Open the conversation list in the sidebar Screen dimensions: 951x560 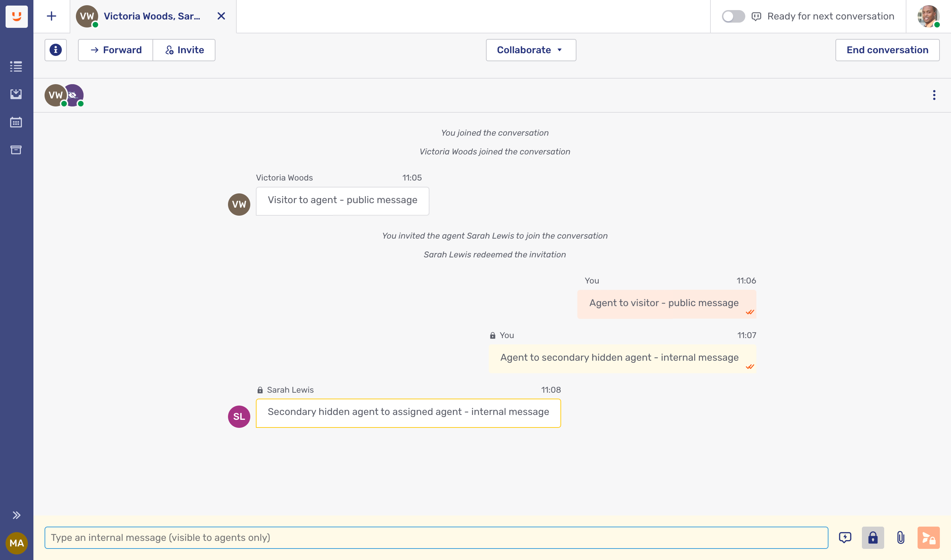[16, 66]
